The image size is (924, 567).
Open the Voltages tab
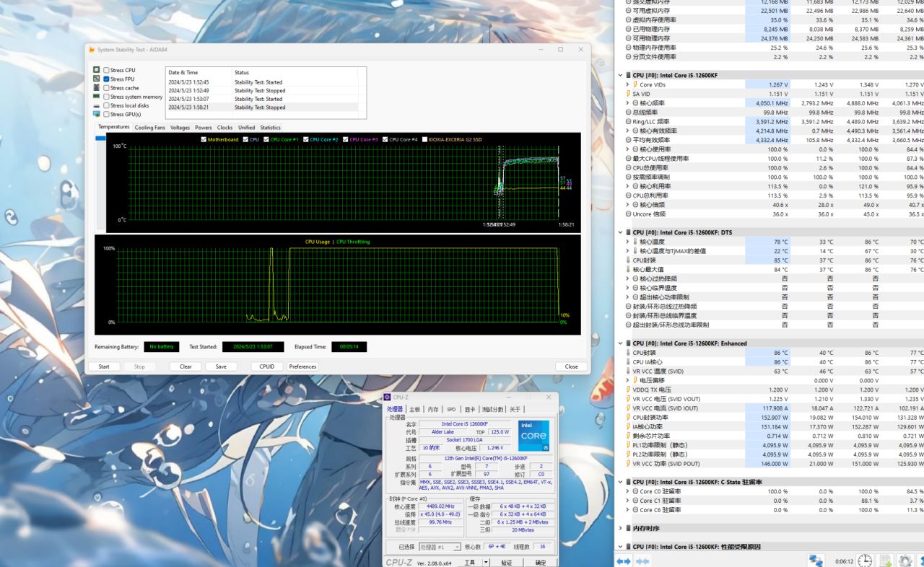click(x=180, y=128)
